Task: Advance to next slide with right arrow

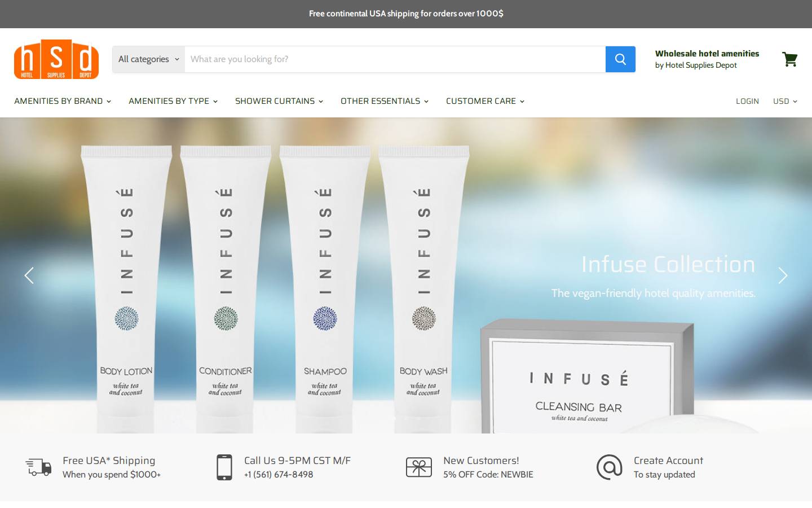Action: [x=783, y=275]
